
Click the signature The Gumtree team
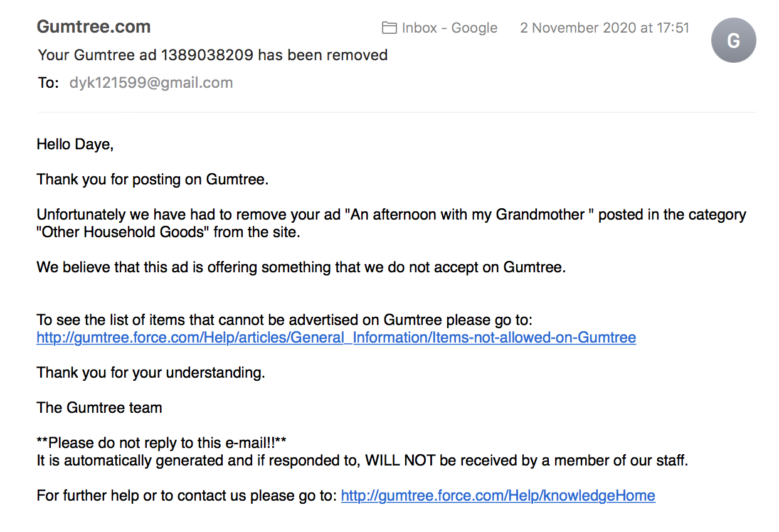[100, 408]
